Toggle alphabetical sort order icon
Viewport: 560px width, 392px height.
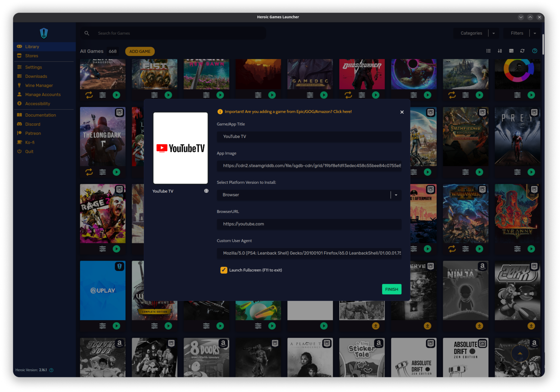(x=500, y=51)
